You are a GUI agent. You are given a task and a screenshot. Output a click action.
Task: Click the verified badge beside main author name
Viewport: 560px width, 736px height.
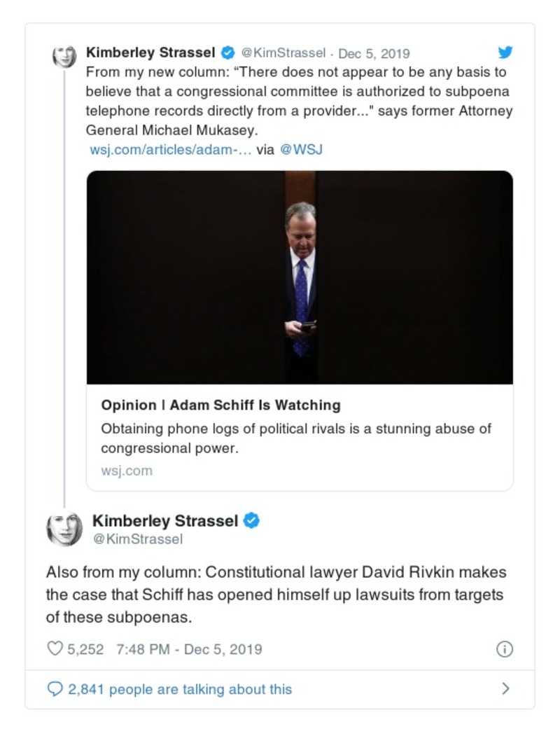click(x=252, y=521)
